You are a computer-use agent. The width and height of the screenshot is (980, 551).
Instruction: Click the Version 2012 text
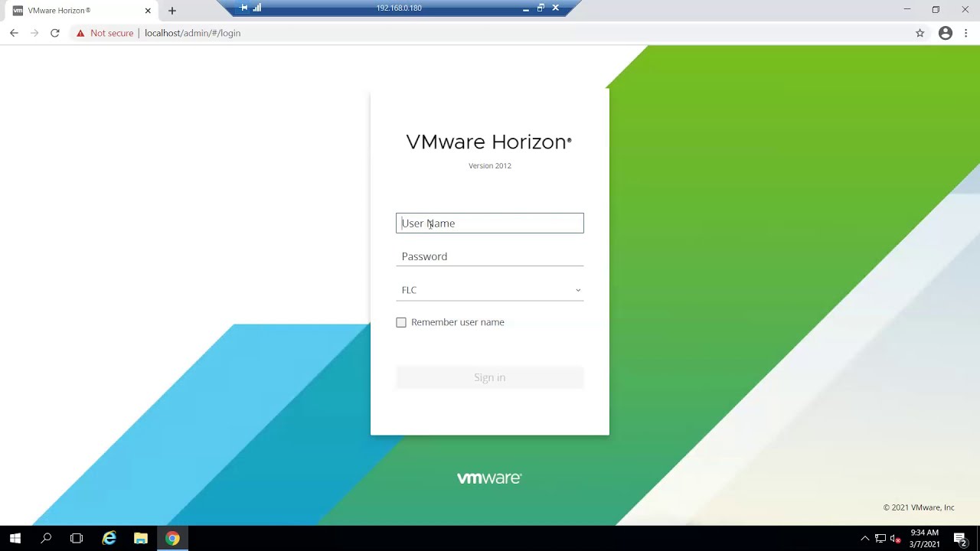(490, 165)
